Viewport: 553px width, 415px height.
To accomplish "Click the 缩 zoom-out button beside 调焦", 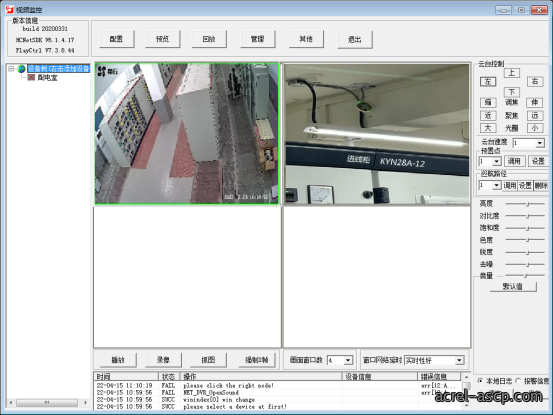I will [x=488, y=103].
